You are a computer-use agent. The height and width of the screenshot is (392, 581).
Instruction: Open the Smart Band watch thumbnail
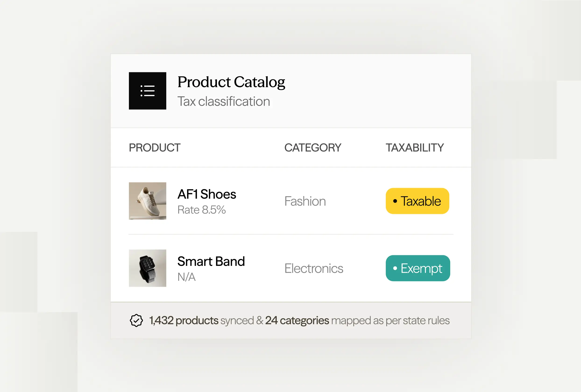tap(147, 268)
